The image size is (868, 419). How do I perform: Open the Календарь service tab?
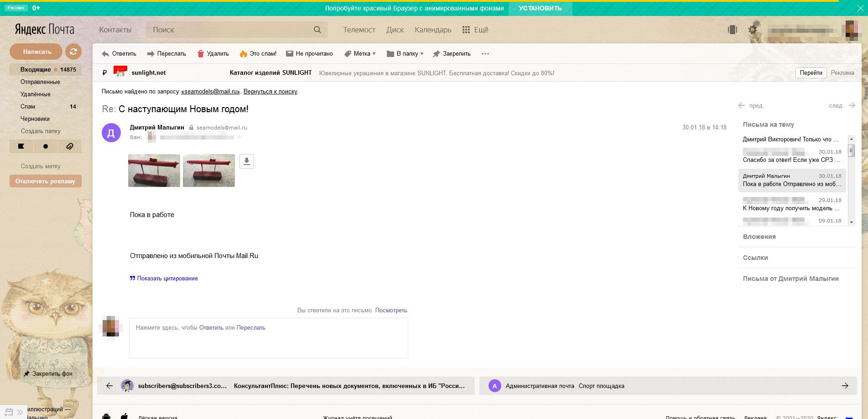point(432,30)
